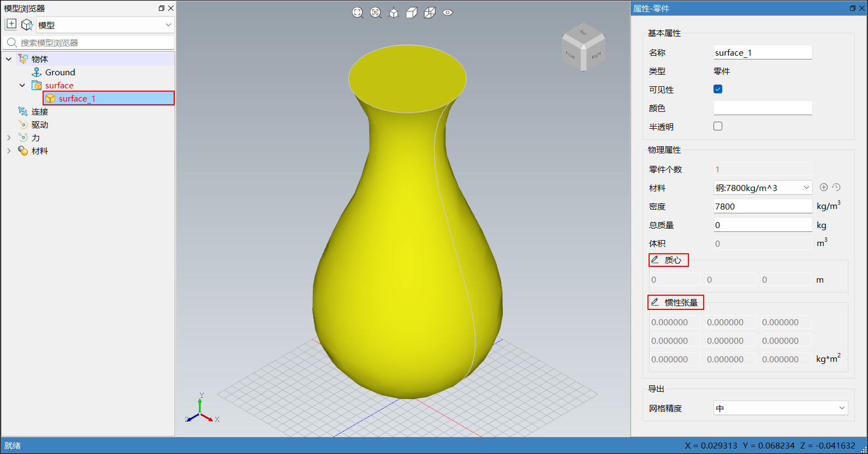Click the isometric view cube icon
Screen dimensions: 868x454
pos(394,13)
